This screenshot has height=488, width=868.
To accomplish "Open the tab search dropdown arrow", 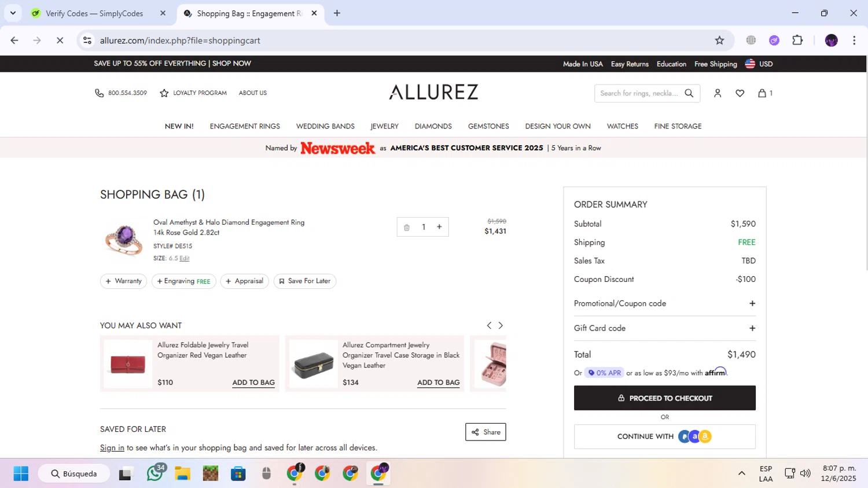I will [13, 13].
